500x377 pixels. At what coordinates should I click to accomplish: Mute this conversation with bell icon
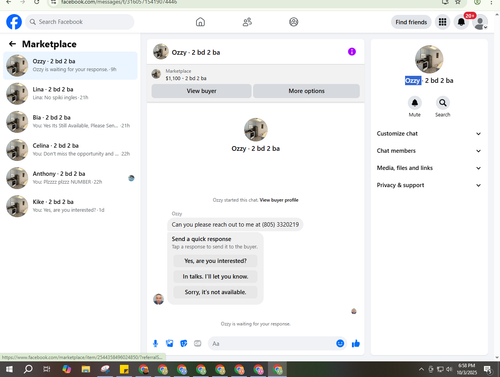(x=415, y=103)
